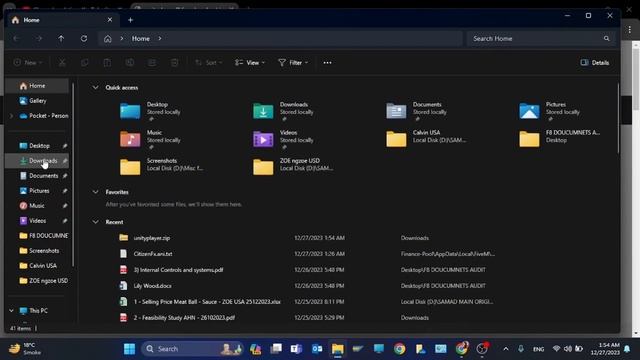Click the Delete trash icon in the toolbar
Image resolution: width=640 pixels, height=360 pixels.
pyautogui.click(x=174, y=62)
